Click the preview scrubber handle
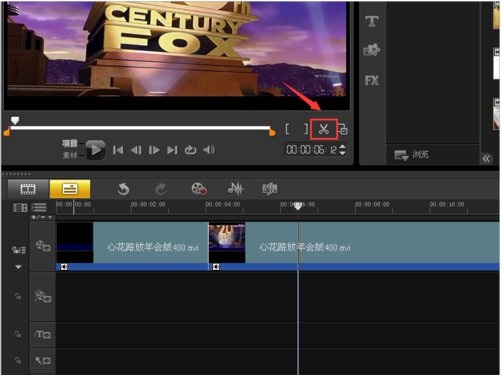 (x=15, y=120)
